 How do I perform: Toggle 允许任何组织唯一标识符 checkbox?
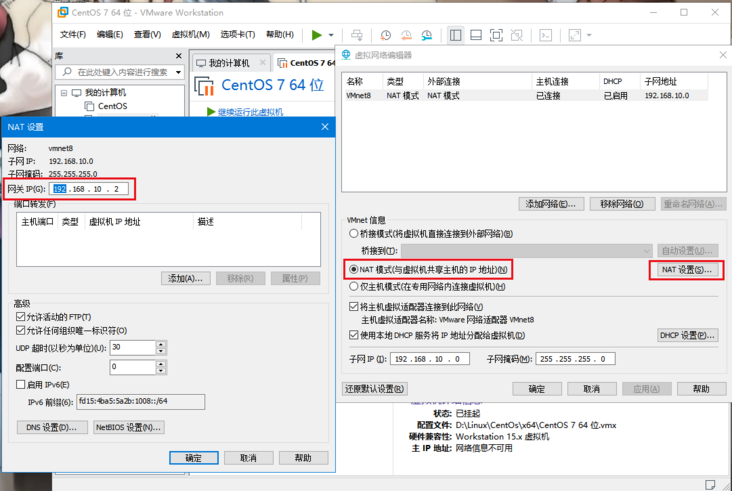(20, 330)
